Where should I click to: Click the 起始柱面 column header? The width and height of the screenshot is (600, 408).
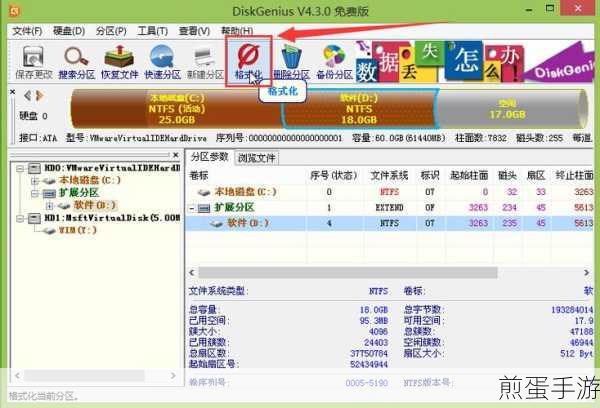coord(469,176)
